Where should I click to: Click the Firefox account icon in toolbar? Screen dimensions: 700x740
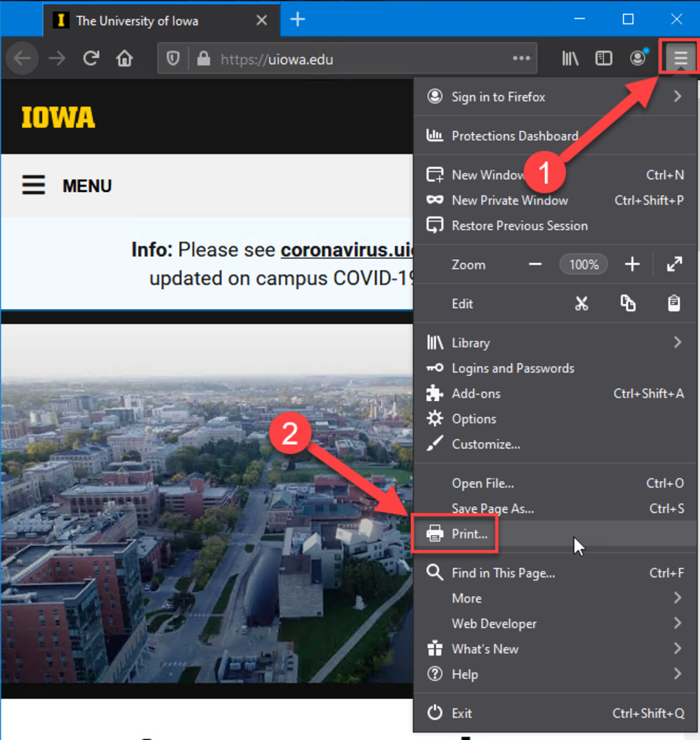click(638, 58)
